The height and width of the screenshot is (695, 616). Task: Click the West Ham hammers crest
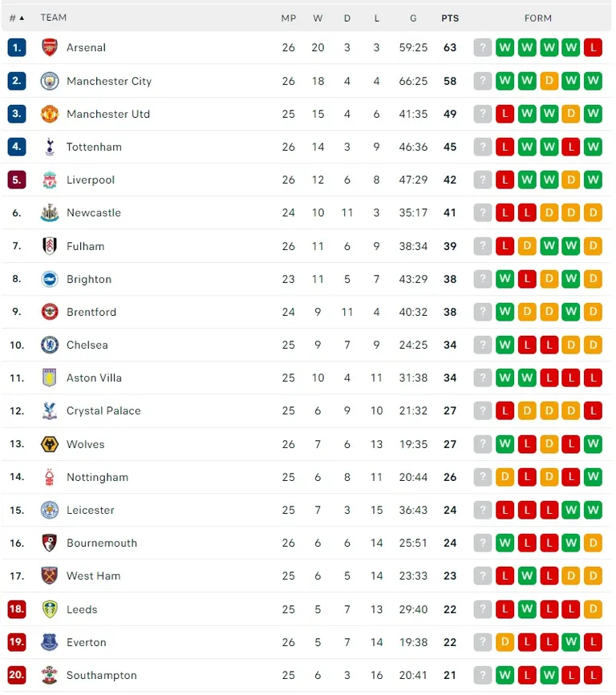(x=50, y=576)
